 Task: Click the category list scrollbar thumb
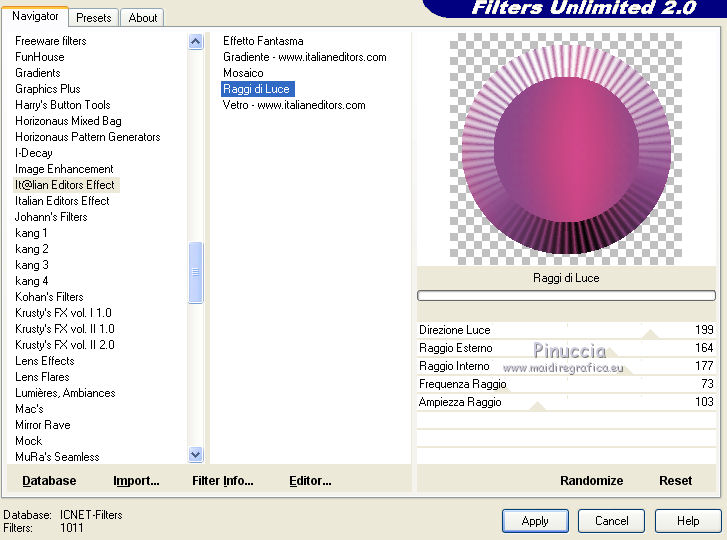click(196, 273)
